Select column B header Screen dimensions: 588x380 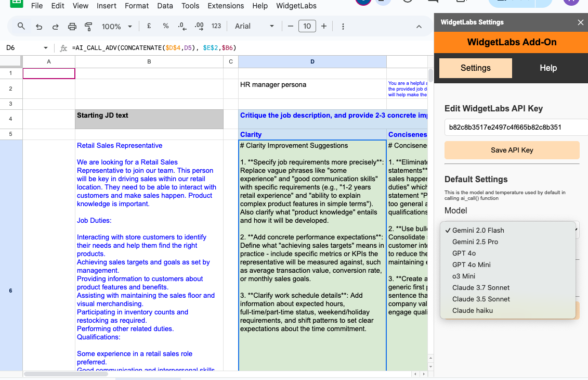(x=149, y=61)
